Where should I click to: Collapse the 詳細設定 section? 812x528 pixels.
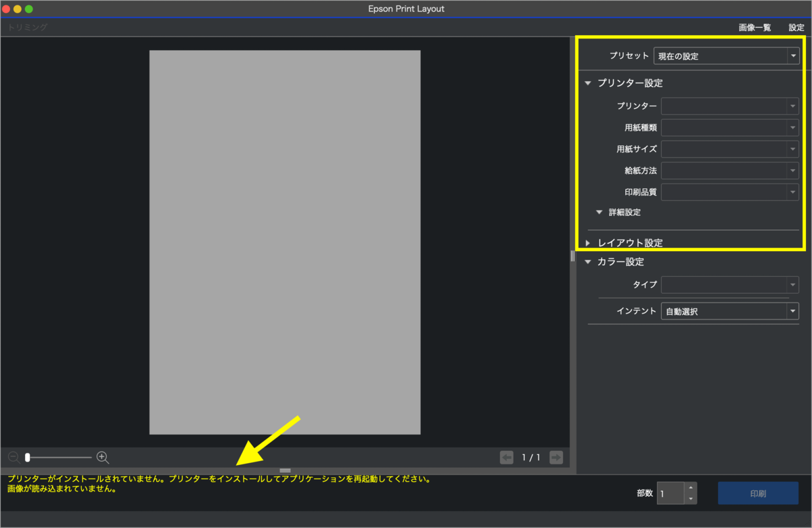click(x=599, y=213)
